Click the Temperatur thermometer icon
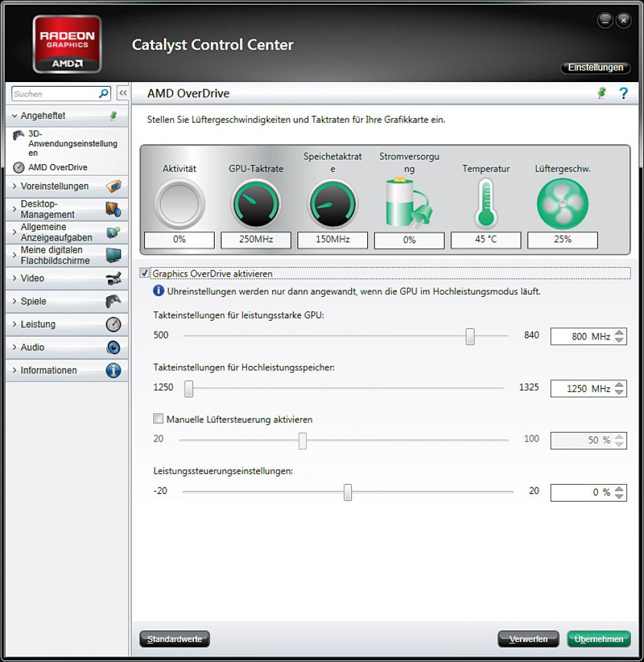Screen dimensions: 644x662 pos(486,204)
